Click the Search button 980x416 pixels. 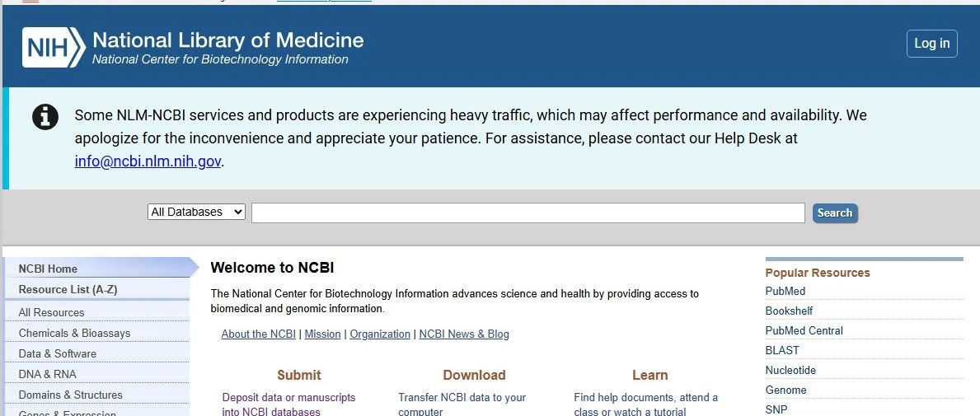tap(835, 213)
